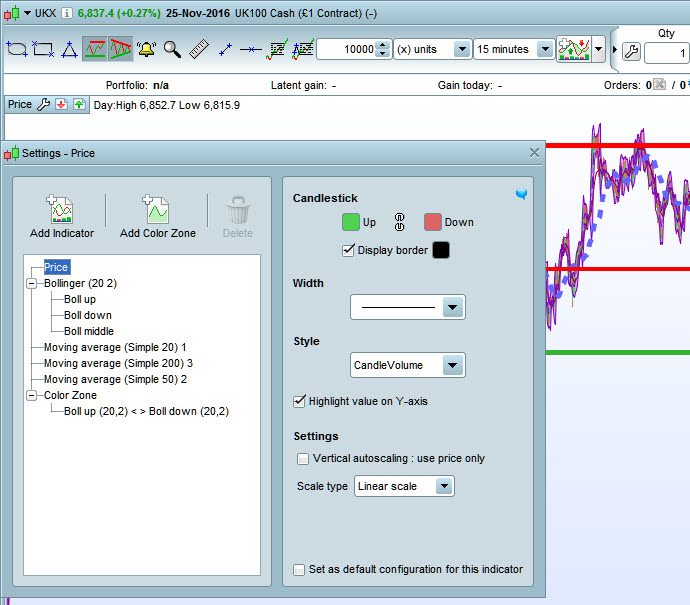Click Add Color Zone button

tap(158, 217)
